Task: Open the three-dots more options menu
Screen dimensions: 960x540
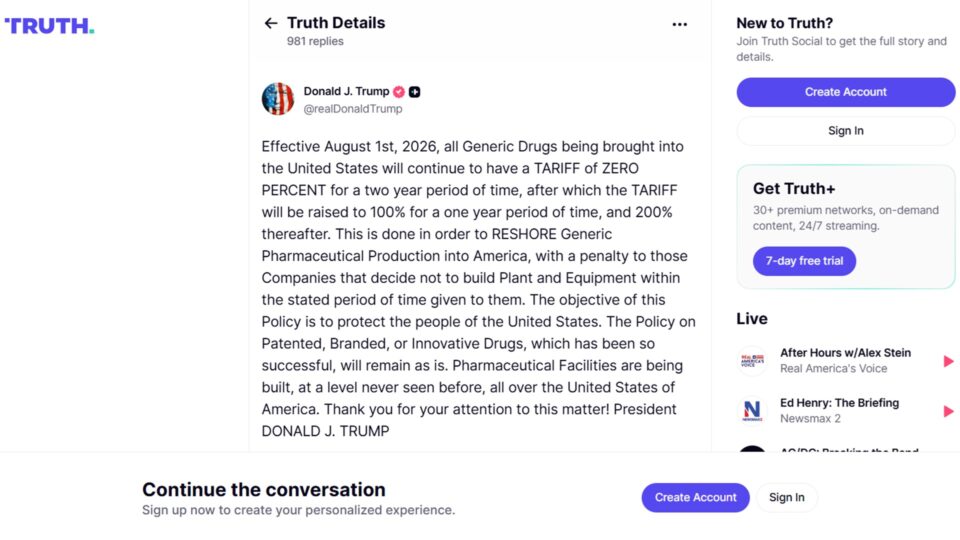Action: click(680, 24)
